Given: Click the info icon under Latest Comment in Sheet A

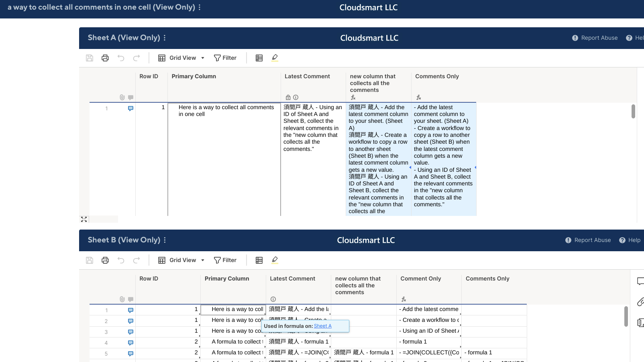Looking at the screenshot, I should tap(296, 97).
